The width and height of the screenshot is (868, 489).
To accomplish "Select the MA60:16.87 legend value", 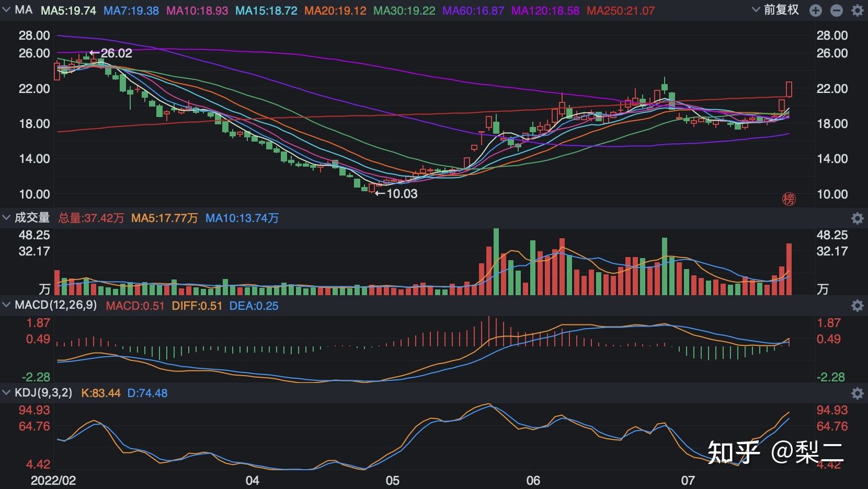I will pyautogui.click(x=473, y=10).
